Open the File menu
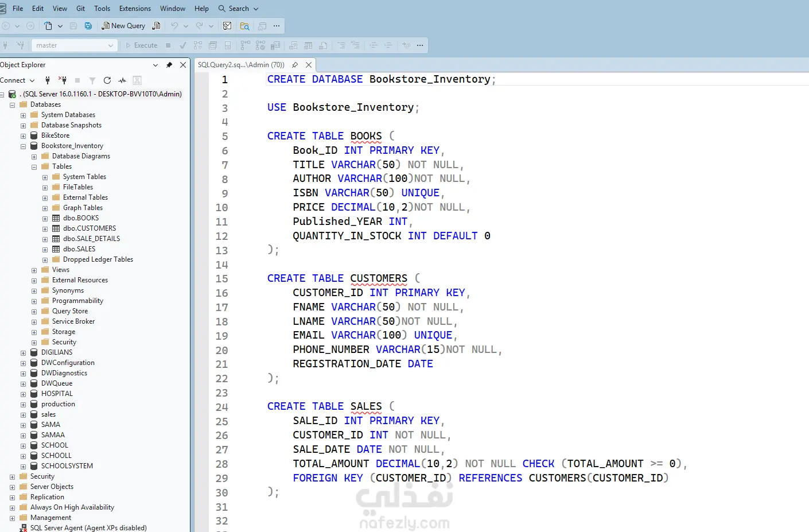 click(x=18, y=9)
